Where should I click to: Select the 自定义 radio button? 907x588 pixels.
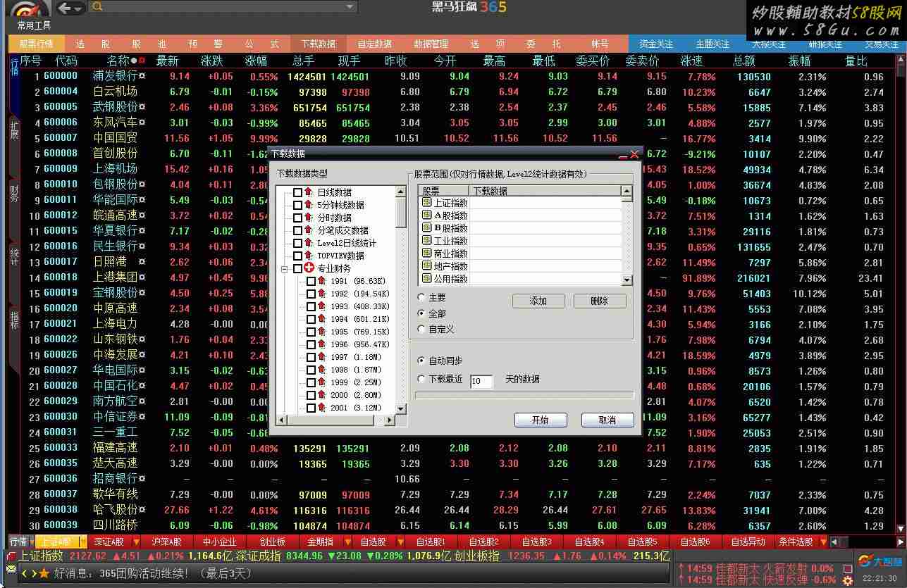point(421,329)
